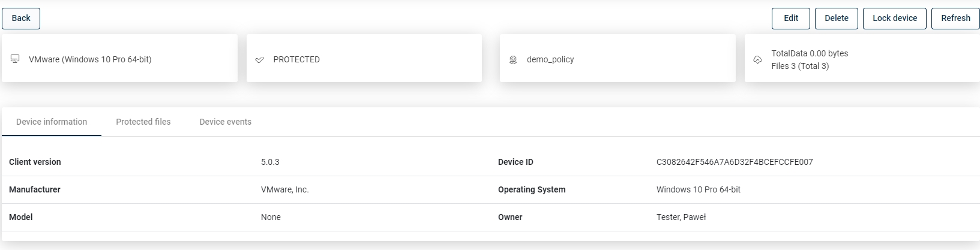This screenshot has width=980, height=250.
Task: Click the cloud icon beside TotalData
Action: (x=757, y=60)
